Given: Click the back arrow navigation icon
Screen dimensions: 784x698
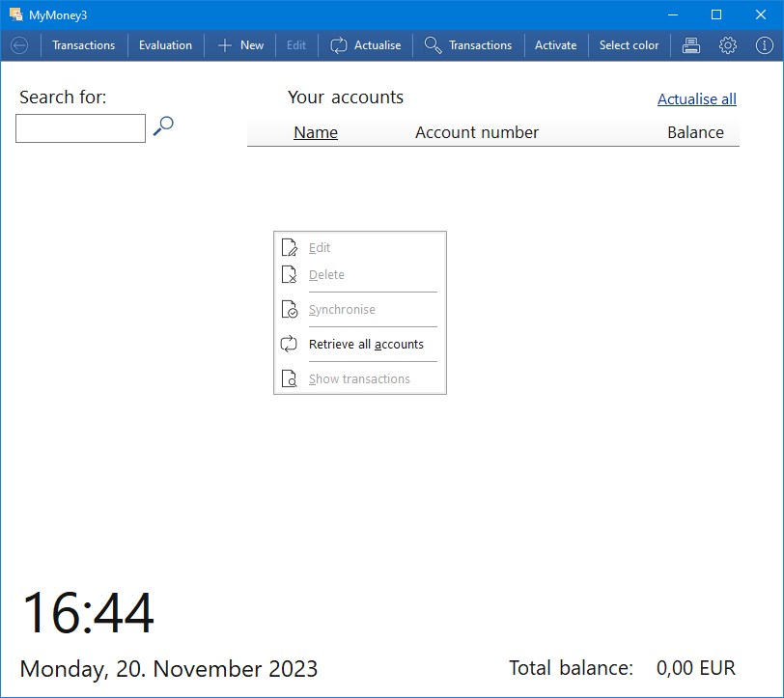Looking at the screenshot, I should click(18, 44).
